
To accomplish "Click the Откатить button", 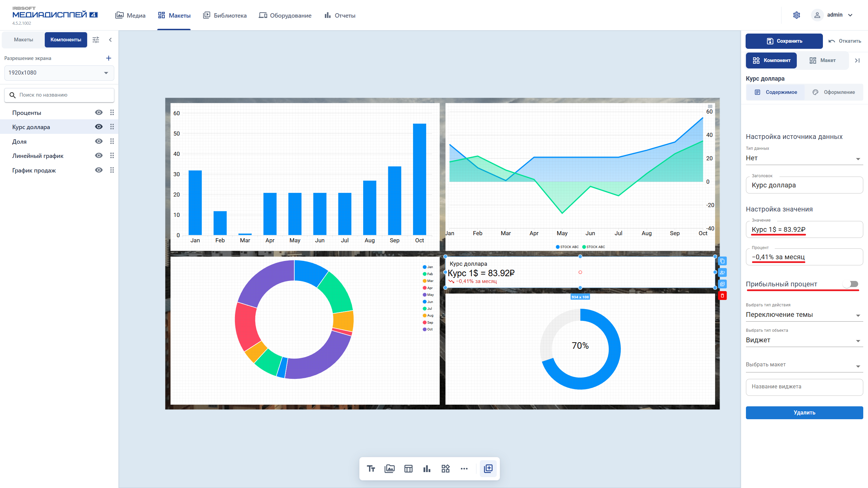I will (x=845, y=41).
